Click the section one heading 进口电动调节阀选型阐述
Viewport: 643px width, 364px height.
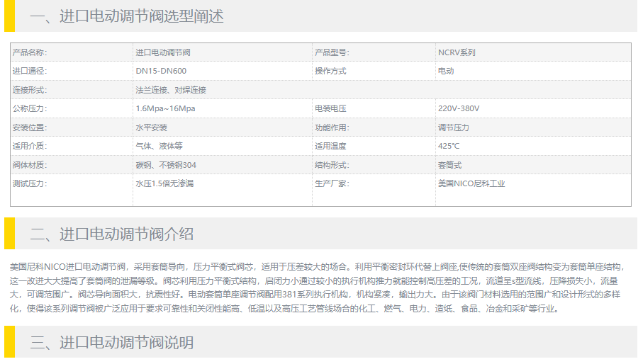coord(126,16)
